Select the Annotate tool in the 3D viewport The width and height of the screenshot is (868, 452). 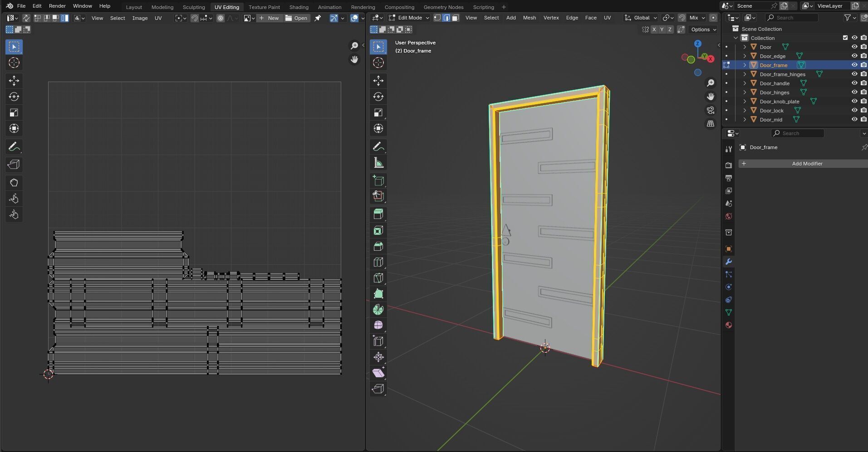(378, 146)
